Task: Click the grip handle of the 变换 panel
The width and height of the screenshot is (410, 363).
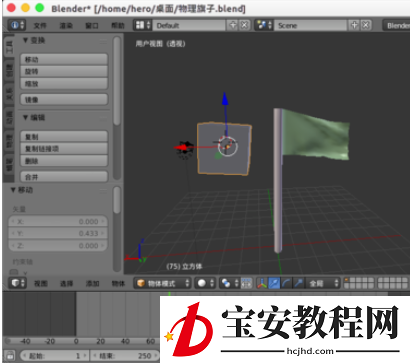Action: [103, 41]
